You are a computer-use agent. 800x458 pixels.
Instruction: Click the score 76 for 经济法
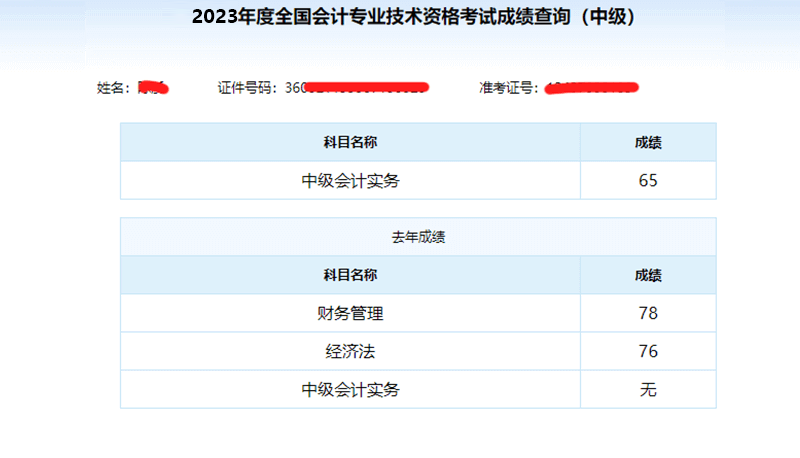coord(648,351)
